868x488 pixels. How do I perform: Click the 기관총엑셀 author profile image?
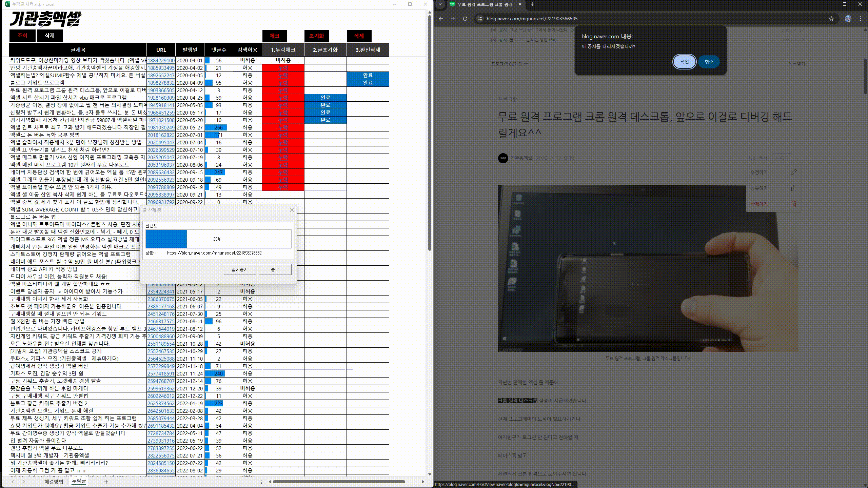tap(503, 158)
